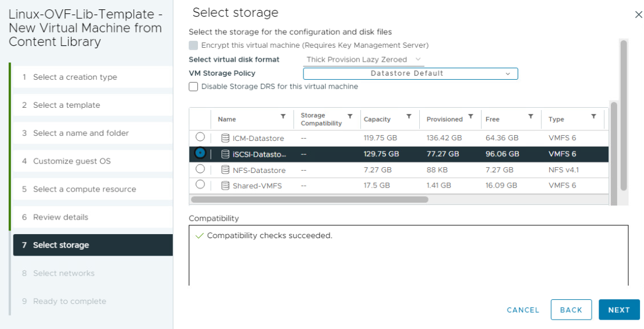
Task: Click the 17.5 GB capacity cell
Action: pyautogui.click(x=377, y=185)
